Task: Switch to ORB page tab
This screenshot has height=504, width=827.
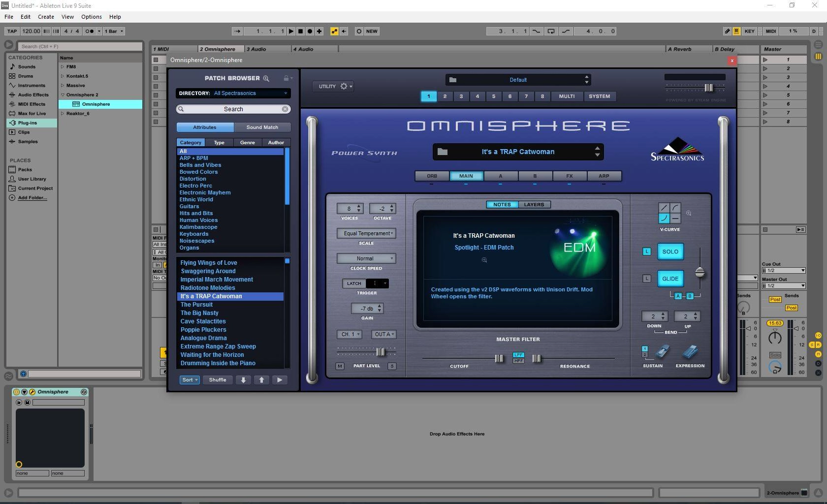Action: click(x=432, y=176)
